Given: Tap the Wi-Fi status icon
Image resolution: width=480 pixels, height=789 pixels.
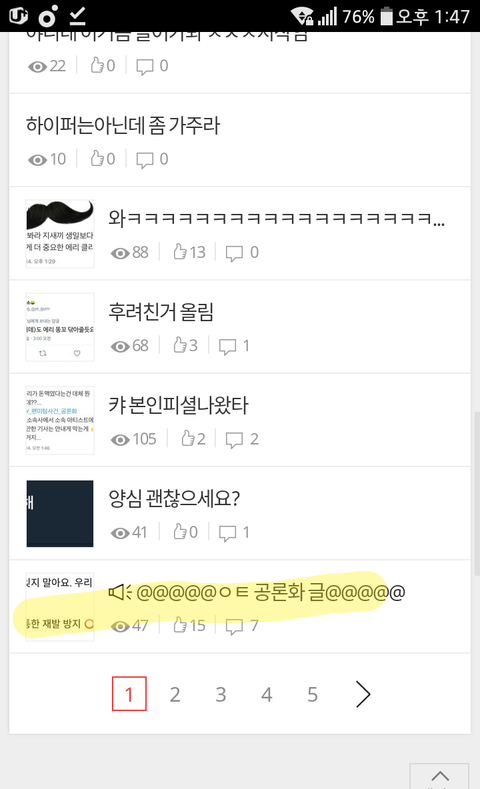Looking at the screenshot, I should point(302,16).
